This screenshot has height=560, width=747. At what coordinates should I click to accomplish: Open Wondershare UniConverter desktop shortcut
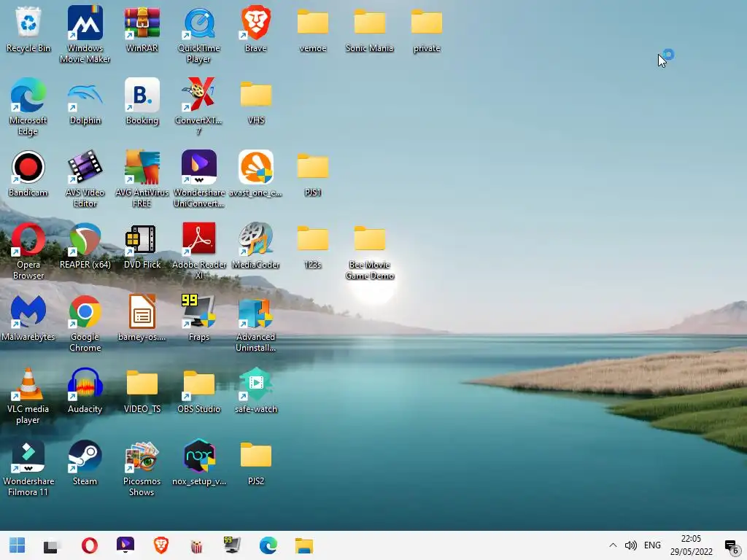(198, 179)
